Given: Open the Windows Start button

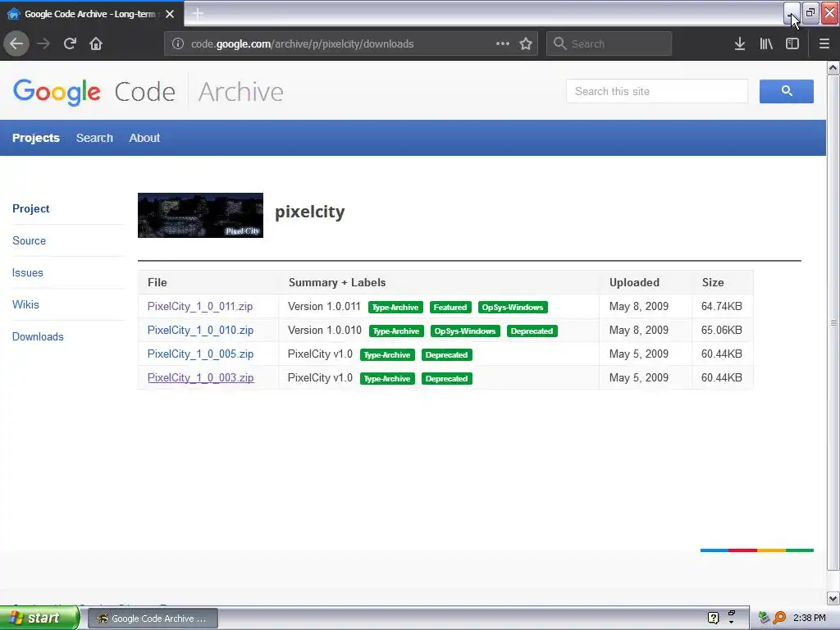Looking at the screenshot, I should 39,618.
